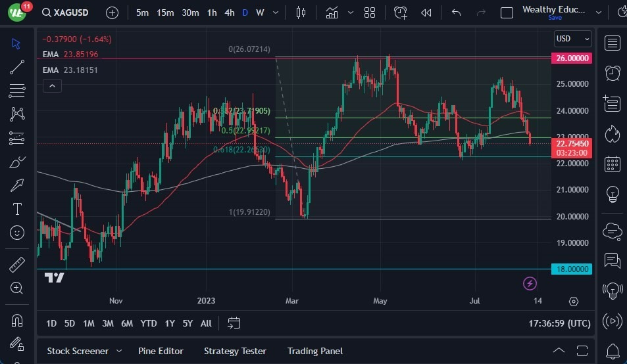Open the Measure ruler tool

pos(17,265)
